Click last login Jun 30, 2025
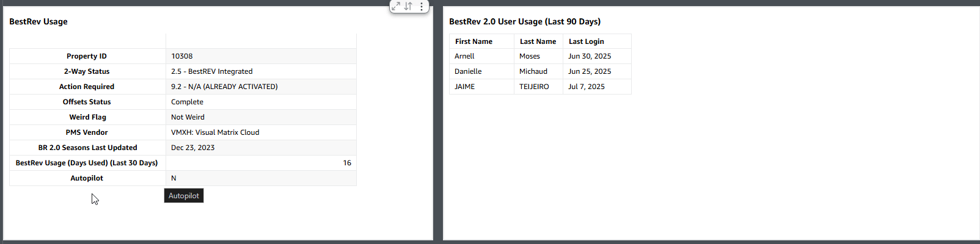980x244 pixels. point(590,56)
